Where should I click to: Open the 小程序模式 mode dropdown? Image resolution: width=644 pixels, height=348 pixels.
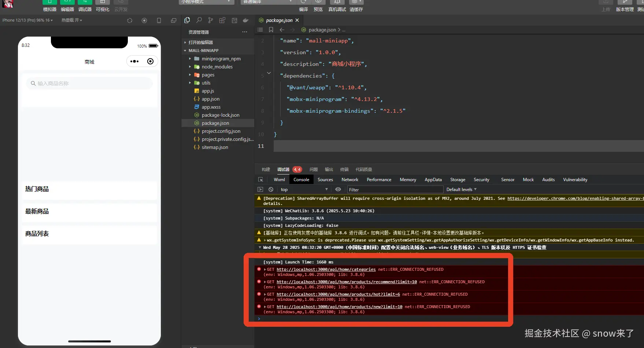click(206, 2)
